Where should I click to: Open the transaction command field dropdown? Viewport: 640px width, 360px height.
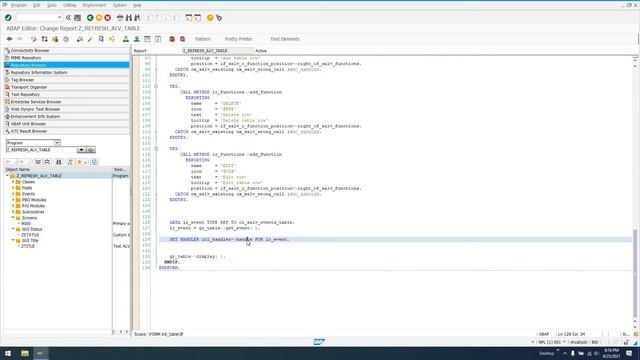tap(59, 18)
